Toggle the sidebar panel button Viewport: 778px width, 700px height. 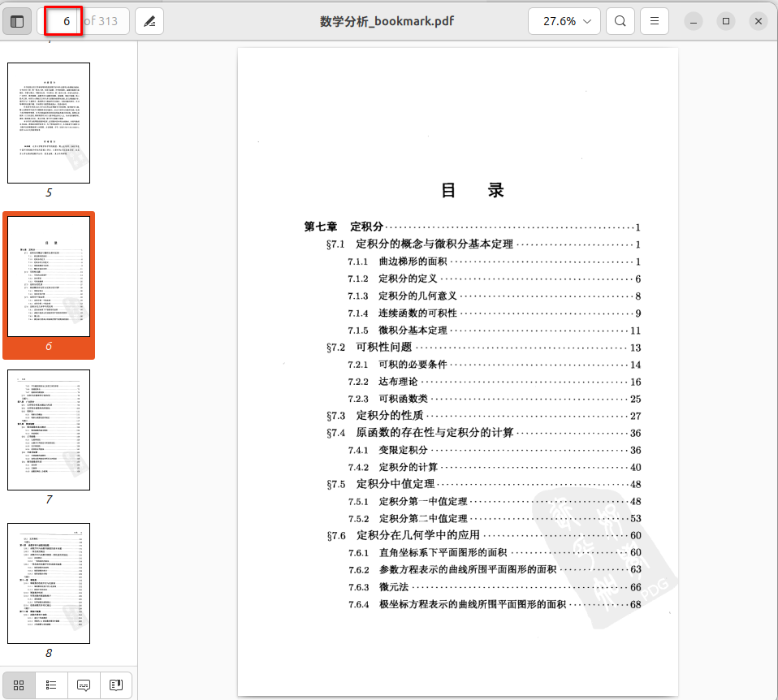click(17, 21)
